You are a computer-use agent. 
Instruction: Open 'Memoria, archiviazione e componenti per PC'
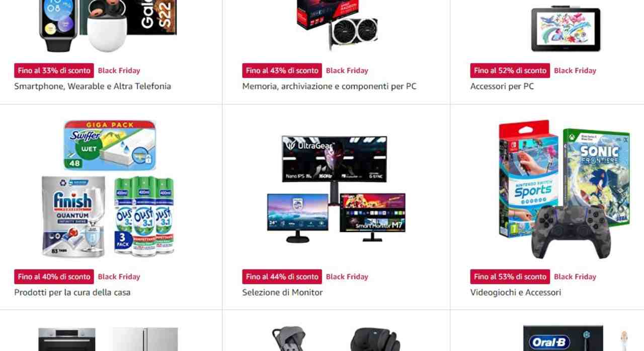point(329,86)
